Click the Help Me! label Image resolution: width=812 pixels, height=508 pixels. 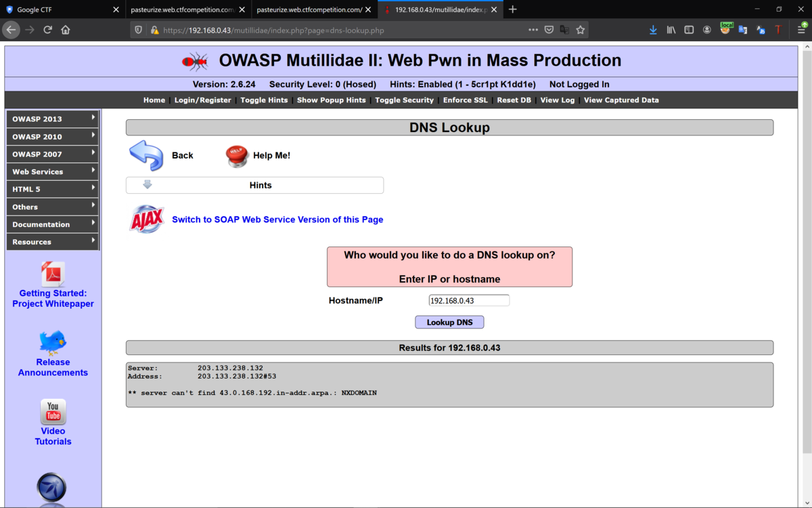click(271, 156)
